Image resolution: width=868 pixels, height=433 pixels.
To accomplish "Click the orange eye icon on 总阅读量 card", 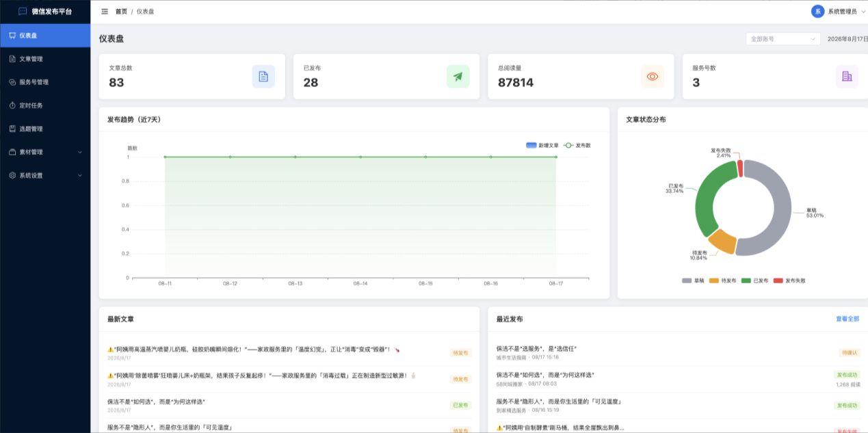I will [x=653, y=77].
